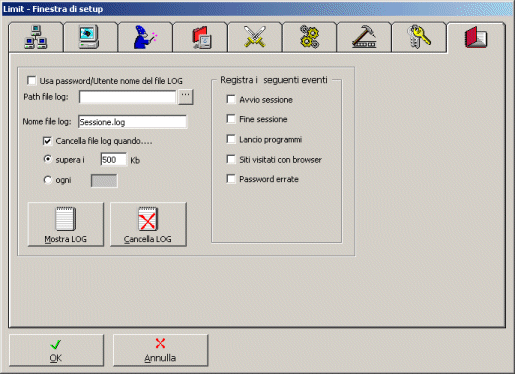Click the Cancella LOG button
The width and height of the screenshot is (515, 374).
(148, 224)
